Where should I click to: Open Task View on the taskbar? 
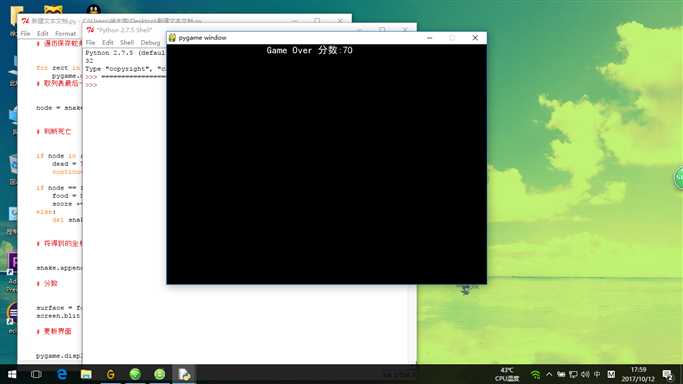point(36,374)
